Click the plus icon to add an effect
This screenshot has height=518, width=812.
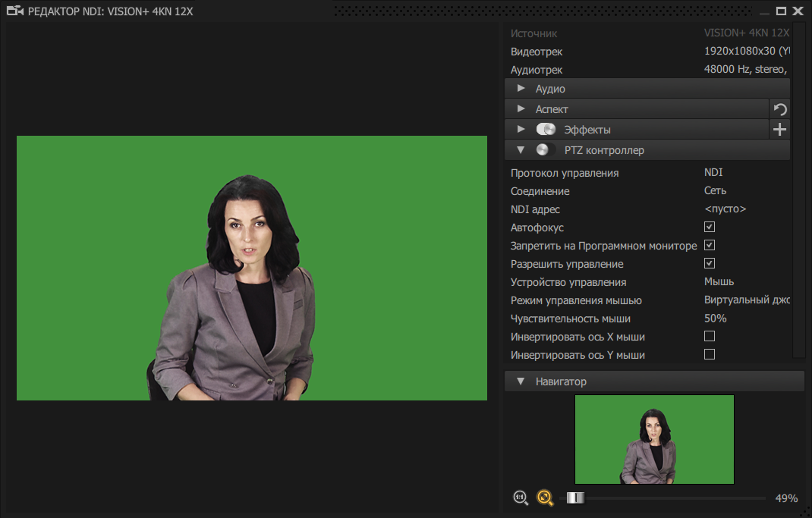779,129
